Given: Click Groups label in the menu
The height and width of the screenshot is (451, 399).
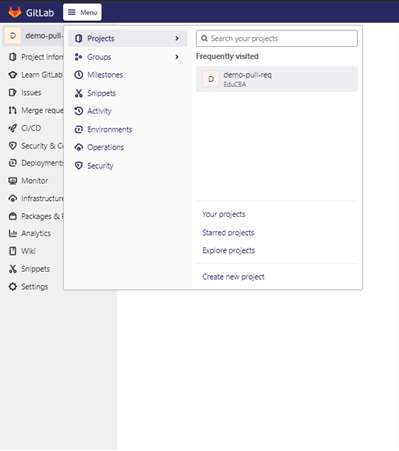Looking at the screenshot, I should 99,57.
